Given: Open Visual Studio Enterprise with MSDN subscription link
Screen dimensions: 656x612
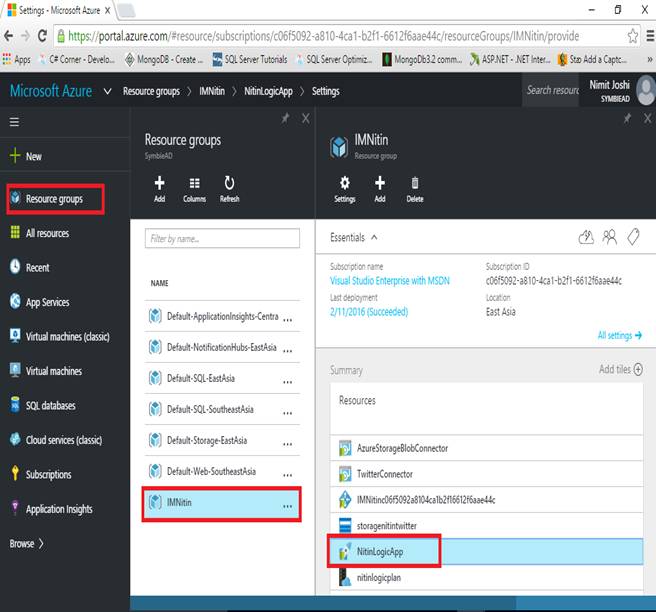Looking at the screenshot, I should click(x=390, y=280).
